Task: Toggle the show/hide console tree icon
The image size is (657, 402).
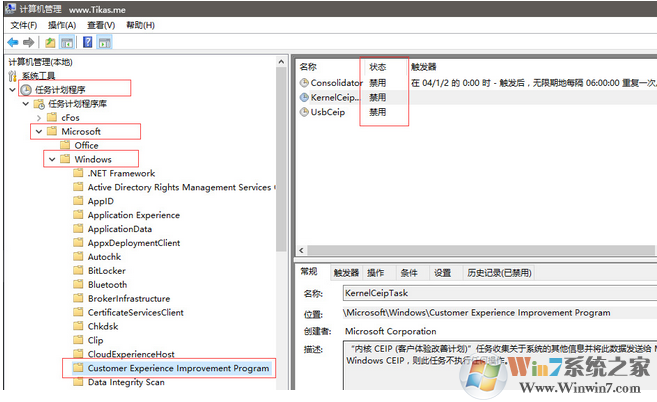Action: (67, 42)
